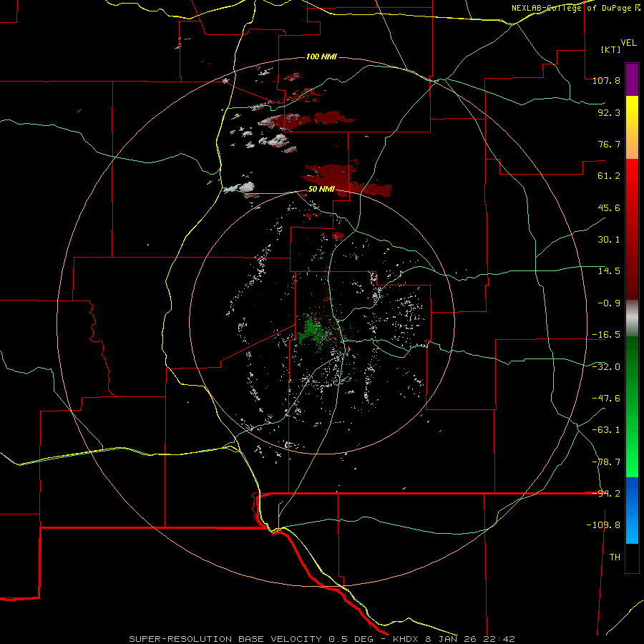Click the yellow segment of color scale
Viewport: 644px width, 644px height.
pos(632,127)
